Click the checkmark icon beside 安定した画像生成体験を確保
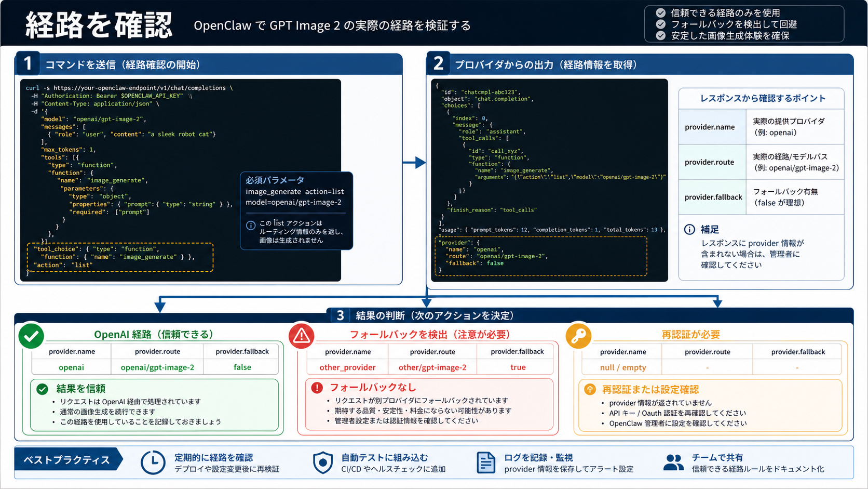This screenshot has width=868, height=489. click(660, 36)
